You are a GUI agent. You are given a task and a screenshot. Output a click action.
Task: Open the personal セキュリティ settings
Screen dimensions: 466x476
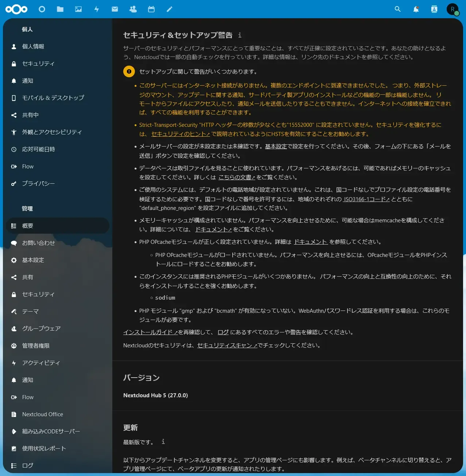58,63
